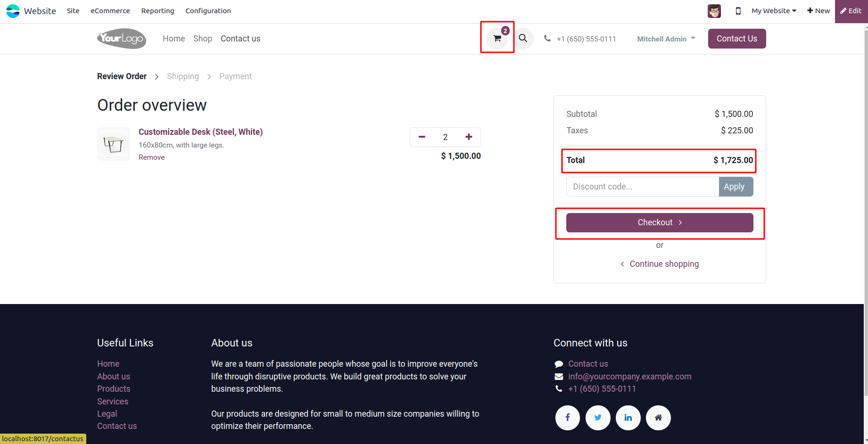The image size is (868, 444).
Task: Open the shopping cart icon
Action: click(497, 38)
